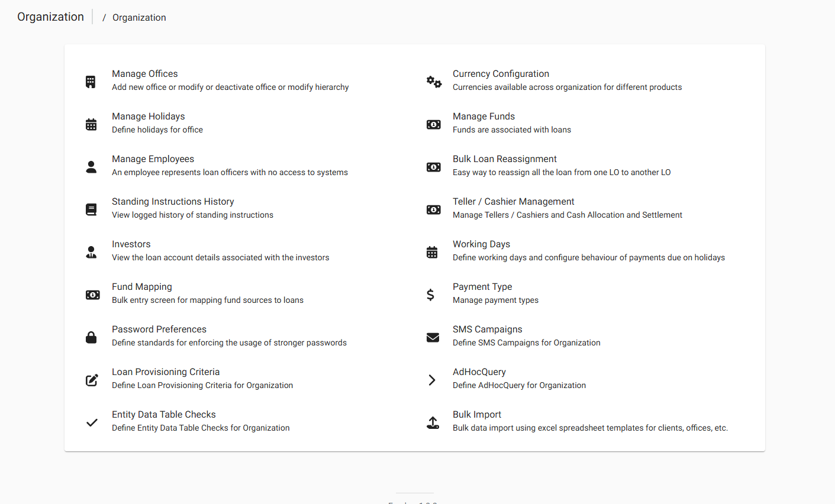Image resolution: width=835 pixels, height=504 pixels.
Task: Click the Loan Provisioning Criteria edit icon
Action: [91, 380]
